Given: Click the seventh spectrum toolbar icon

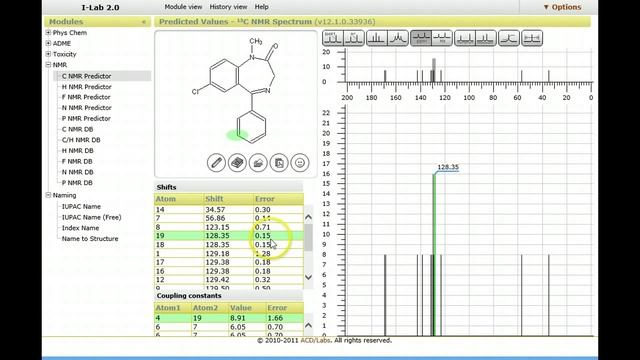Looking at the screenshot, I should (465, 38).
